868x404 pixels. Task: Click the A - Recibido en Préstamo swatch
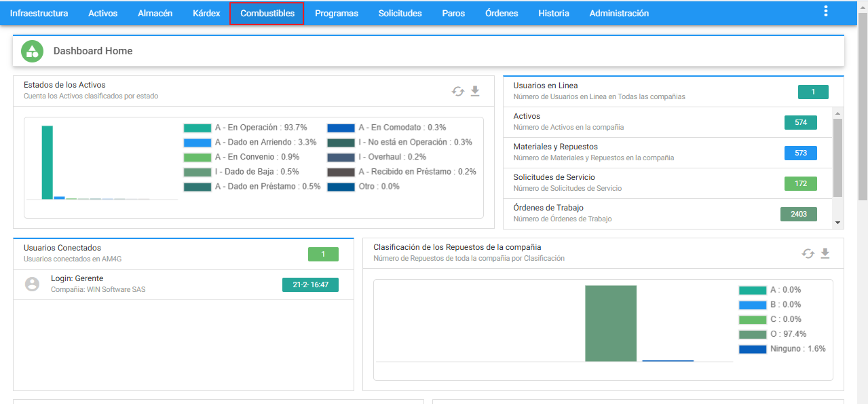point(341,172)
